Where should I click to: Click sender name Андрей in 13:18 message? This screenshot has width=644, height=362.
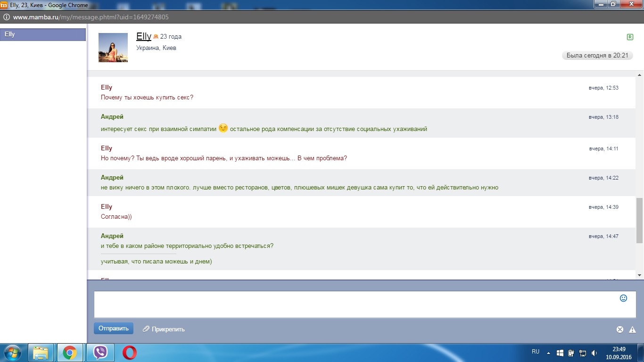[112, 116]
